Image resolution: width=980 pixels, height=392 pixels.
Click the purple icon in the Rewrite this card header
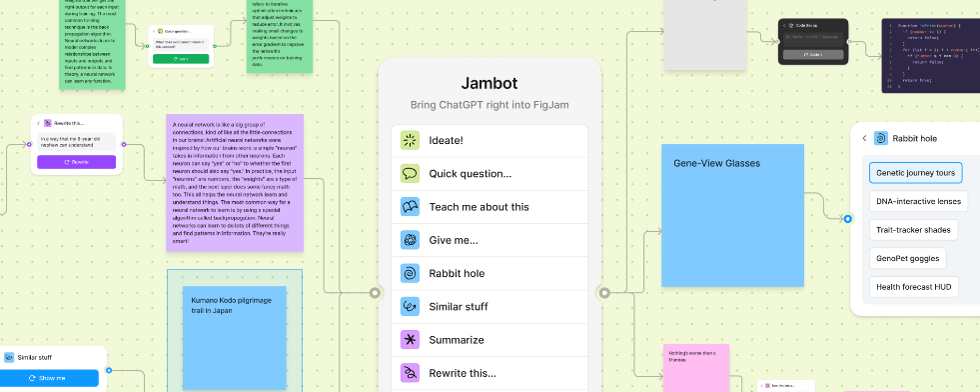click(x=48, y=123)
